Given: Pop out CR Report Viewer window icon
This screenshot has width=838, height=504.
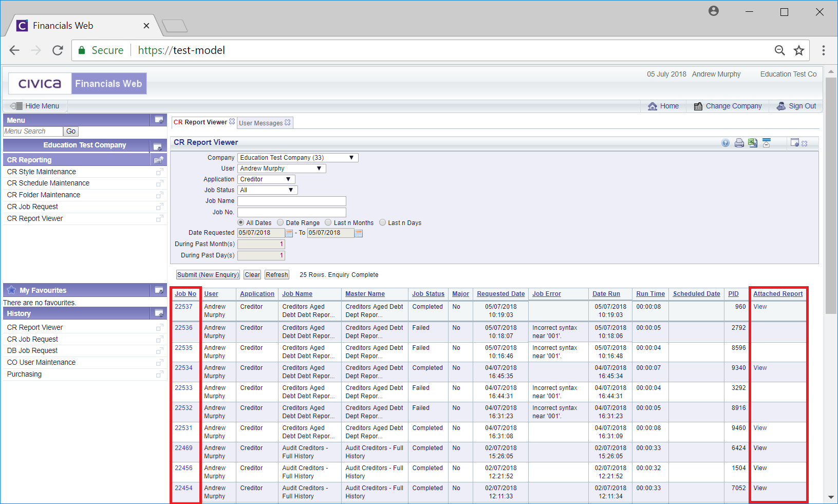Looking at the screenshot, I should tap(795, 143).
